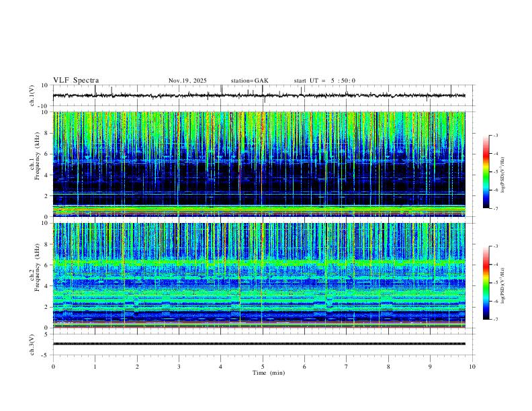This screenshot has width=532, height=411.
Task: Click upper color bar "log(PSD)(V²/Hz)" label
Action: pyautogui.click(x=503, y=175)
